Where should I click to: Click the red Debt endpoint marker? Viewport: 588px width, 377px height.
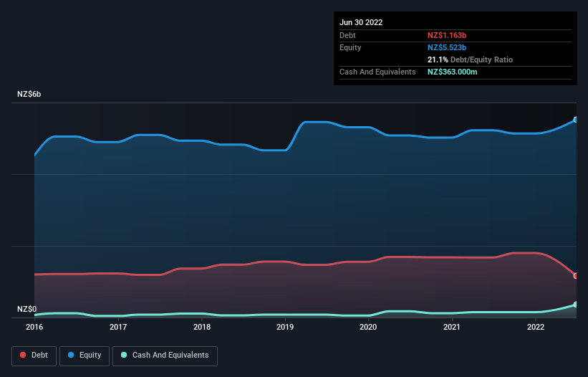pos(576,276)
